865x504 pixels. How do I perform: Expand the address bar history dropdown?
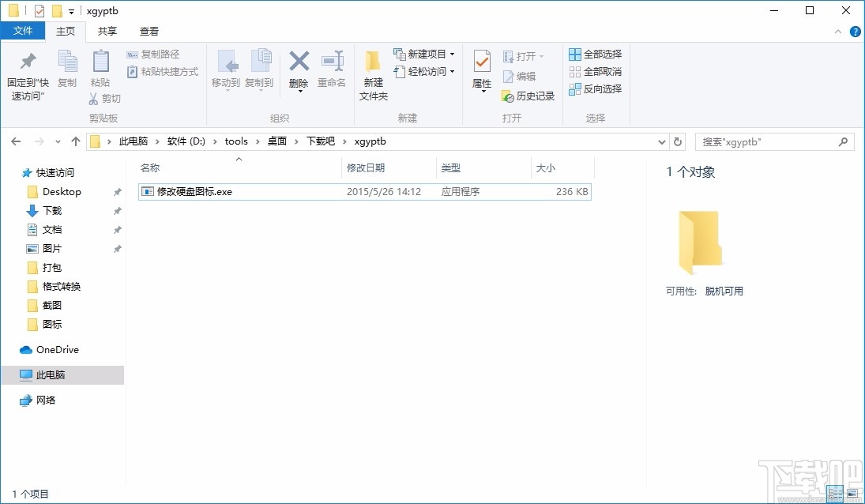tap(662, 141)
